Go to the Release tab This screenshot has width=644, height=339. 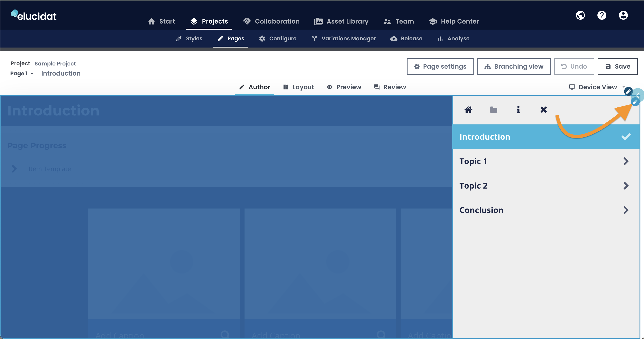(x=406, y=38)
